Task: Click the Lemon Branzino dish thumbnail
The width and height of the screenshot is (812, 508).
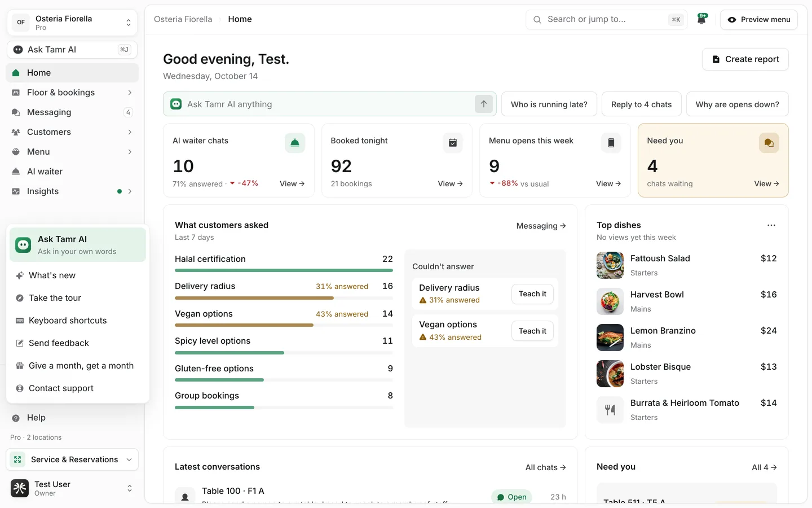Action: (610, 338)
